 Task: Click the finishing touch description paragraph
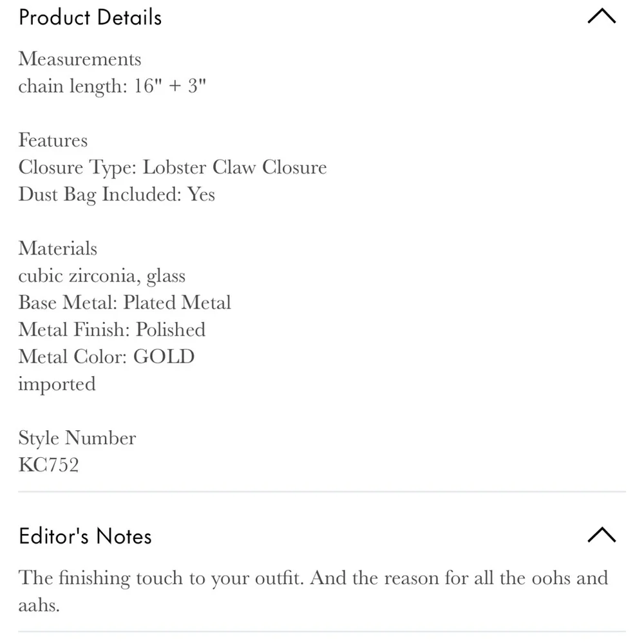(x=313, y=590)
